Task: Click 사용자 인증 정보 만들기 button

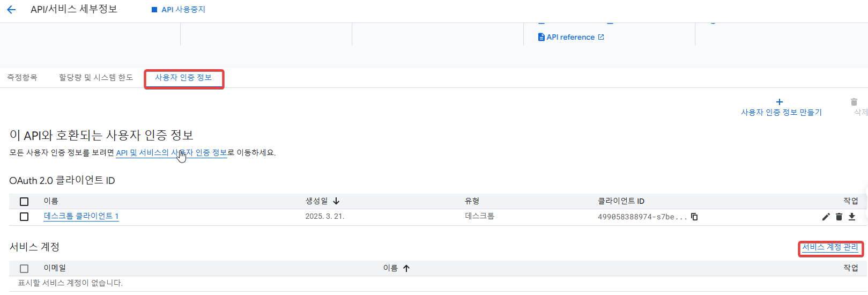Action: tap(781, 112)
